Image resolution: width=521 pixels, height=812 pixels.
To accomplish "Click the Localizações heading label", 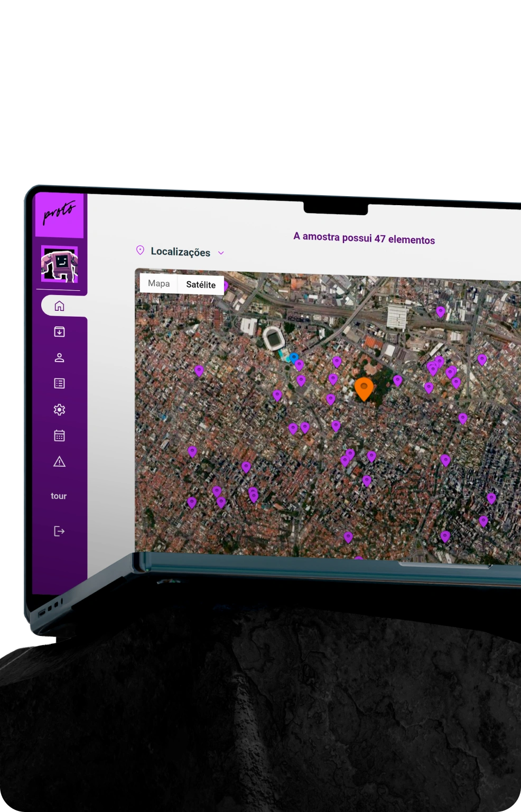I will click(181, 252).
